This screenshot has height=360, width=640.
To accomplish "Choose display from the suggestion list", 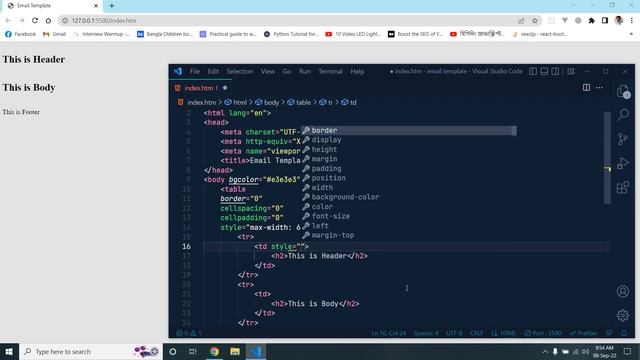I will 409,140.
